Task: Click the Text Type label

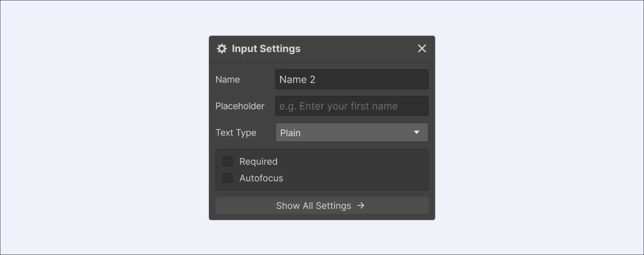Action: pyautogui.click(x=235, y=133)
